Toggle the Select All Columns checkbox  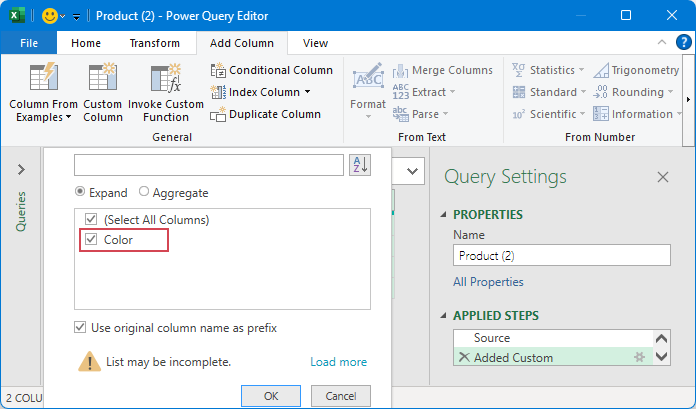(x=91, y=219)
